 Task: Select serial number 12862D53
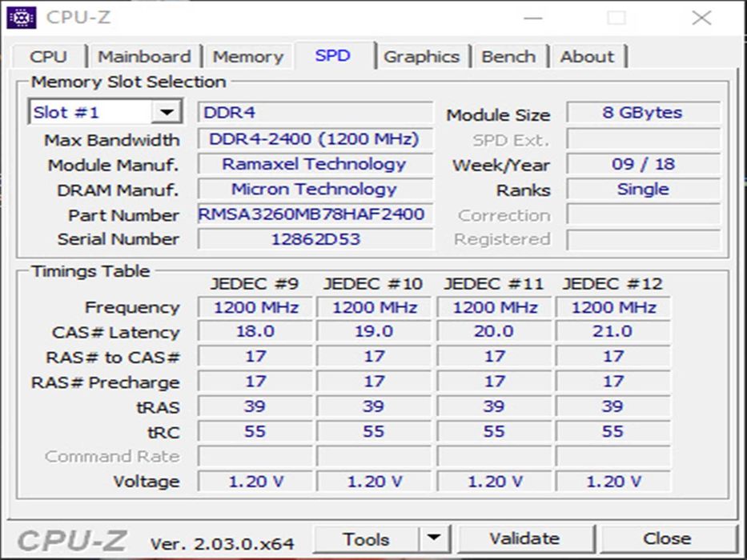tap(315, 239)
